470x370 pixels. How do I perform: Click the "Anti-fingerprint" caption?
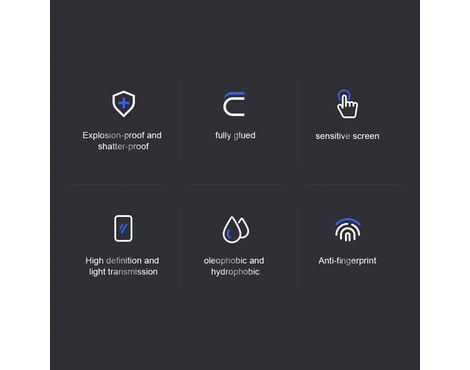347,261
